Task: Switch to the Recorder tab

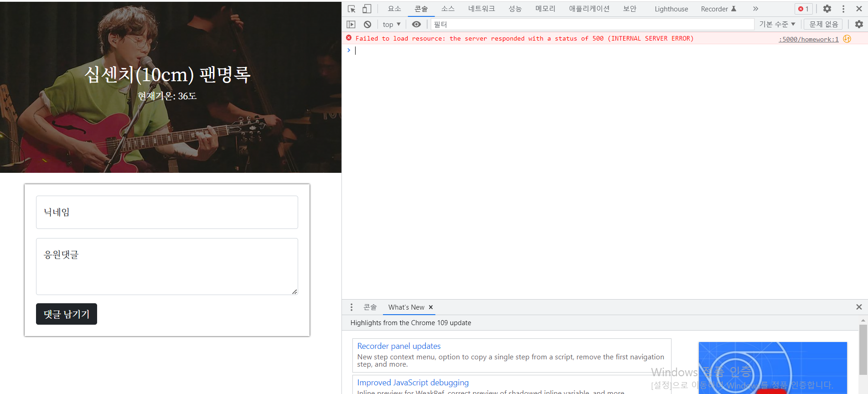Action: pos(718,9)
